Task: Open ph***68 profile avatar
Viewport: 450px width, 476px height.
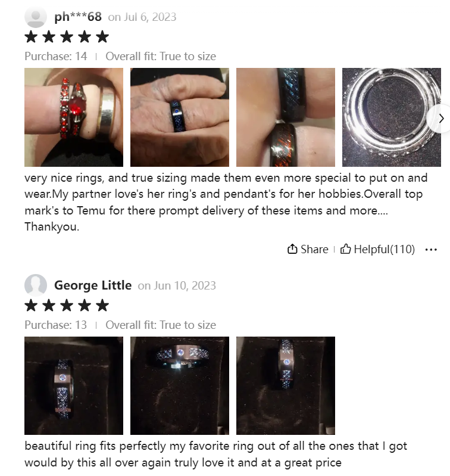Action: click(36, 17)
